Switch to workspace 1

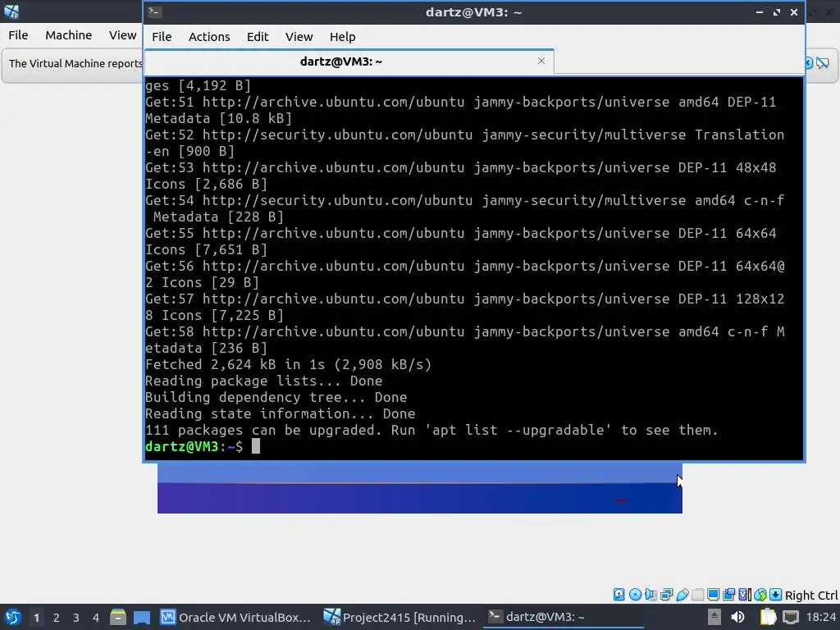pyautogui.click(x=36, y=618)
